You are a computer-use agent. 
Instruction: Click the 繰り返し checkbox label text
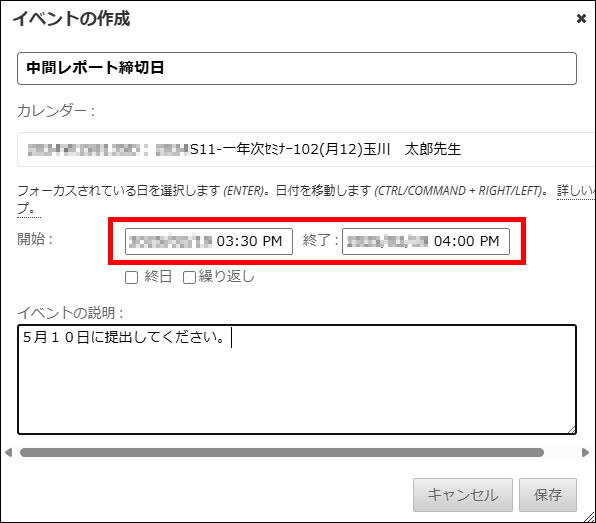pyautogui.click(x=227, y=277)
